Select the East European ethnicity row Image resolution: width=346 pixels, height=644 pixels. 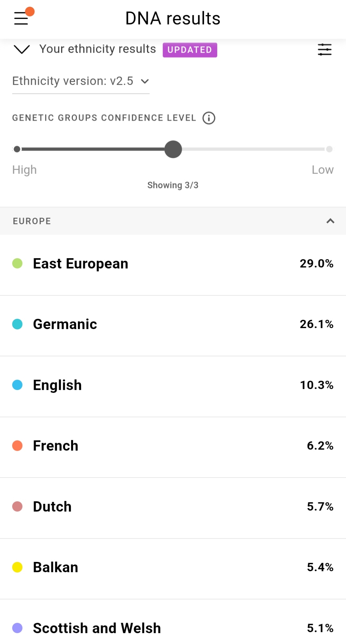pos(173,264)
